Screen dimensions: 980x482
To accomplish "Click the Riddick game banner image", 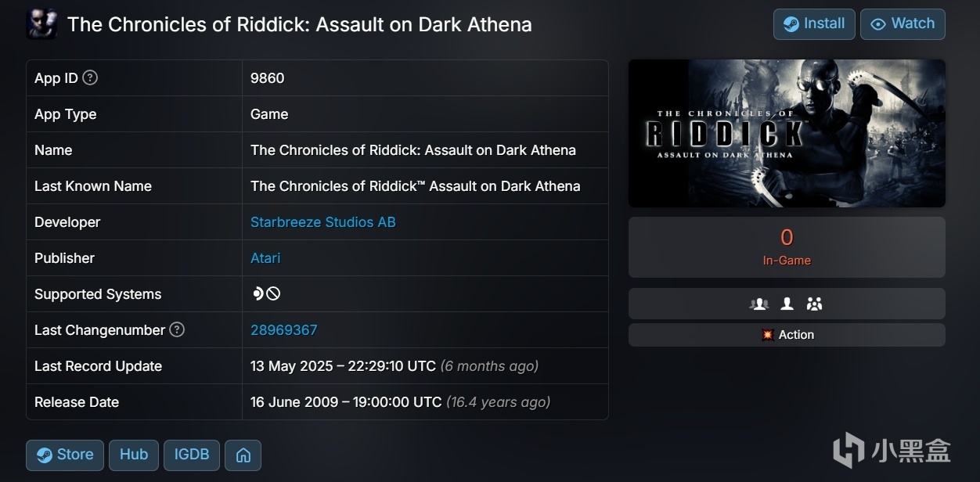I will tap(787, 133).
